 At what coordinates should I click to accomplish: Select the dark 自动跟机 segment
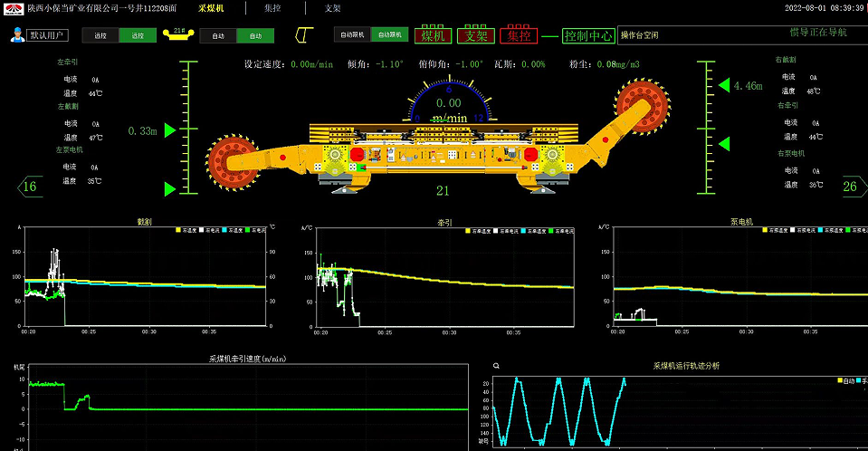click(352, 34)
